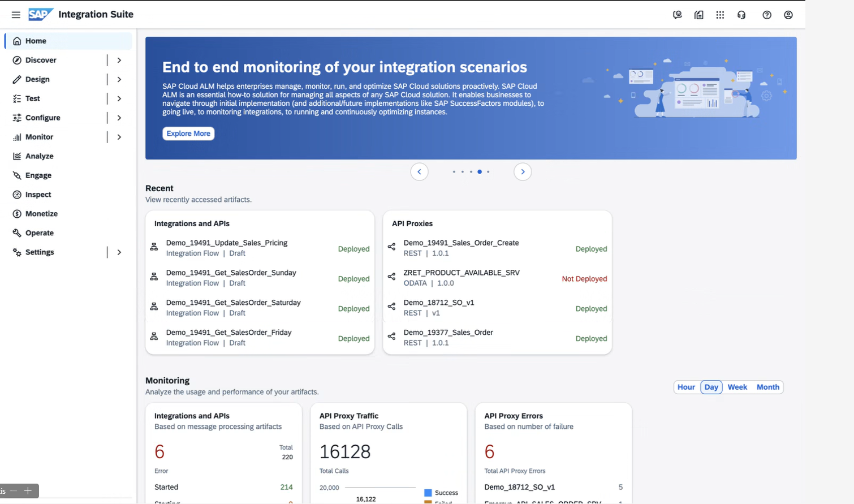Open the product switcher grid icon
This screenshot has width=854, height=504.
pyautogui.click(x=720, y=15)
